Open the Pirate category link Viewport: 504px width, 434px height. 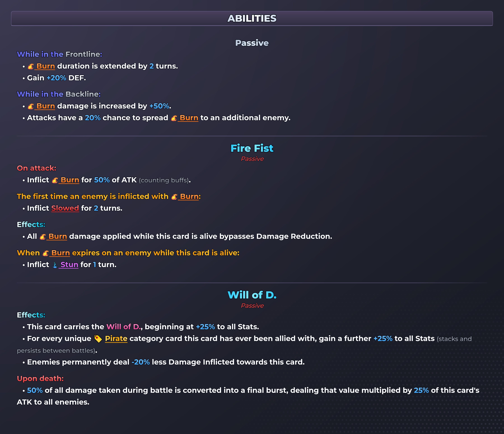click(x=116, y=339)
